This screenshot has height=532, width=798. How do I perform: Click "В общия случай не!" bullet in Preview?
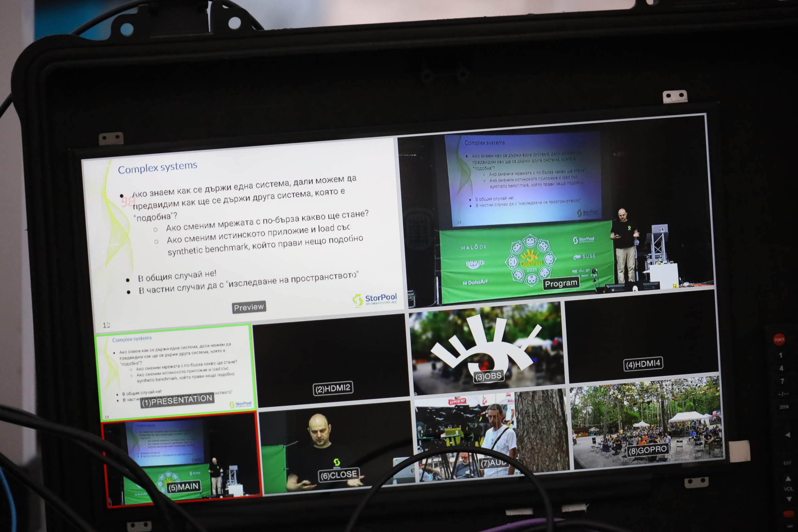point(177,276)
